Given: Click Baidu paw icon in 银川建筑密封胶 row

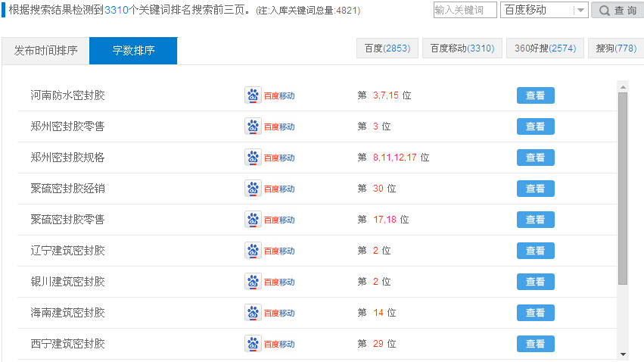Looking at the screenshot, I should coord(253,282).
